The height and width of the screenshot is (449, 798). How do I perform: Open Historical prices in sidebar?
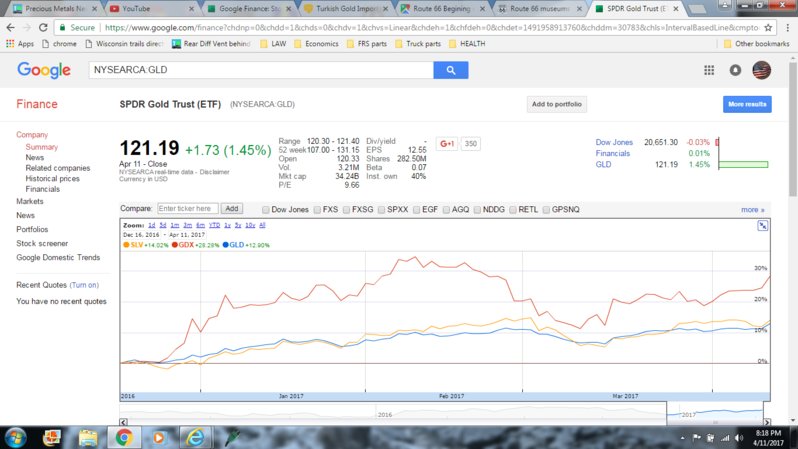pyautogui.click(x=52, y=179)
